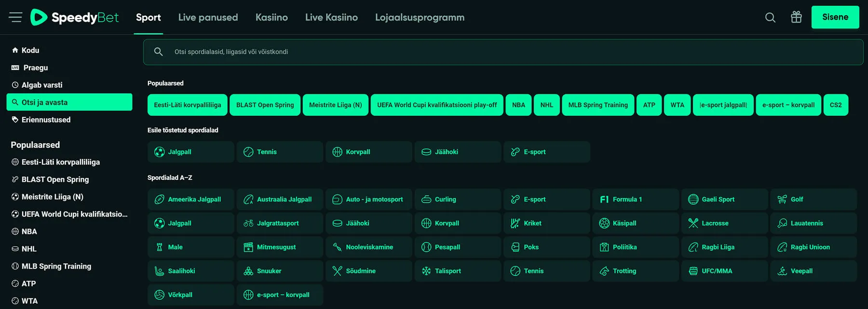Select Meistrite Liiga (N) in sidebar
The width and height of the screenshot is (868, 309).
[52, 197]
